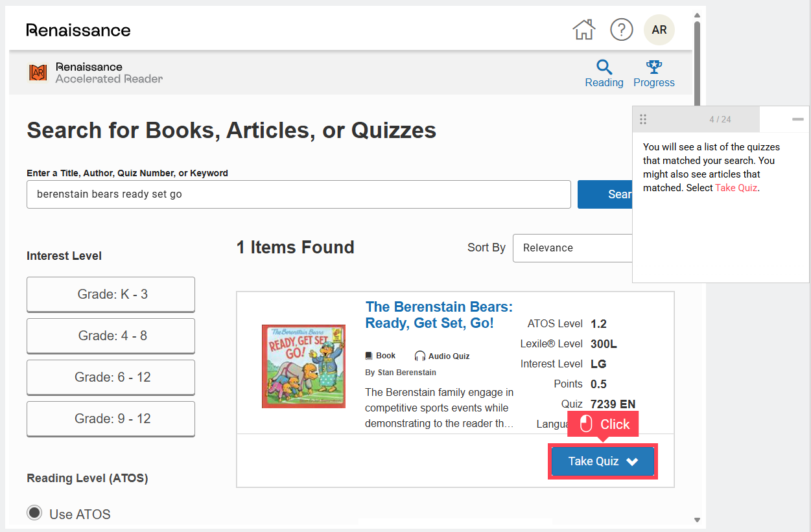Open the Help question mark icon
Viewport: 811px width, 532px height.
[x=621, y=30]
